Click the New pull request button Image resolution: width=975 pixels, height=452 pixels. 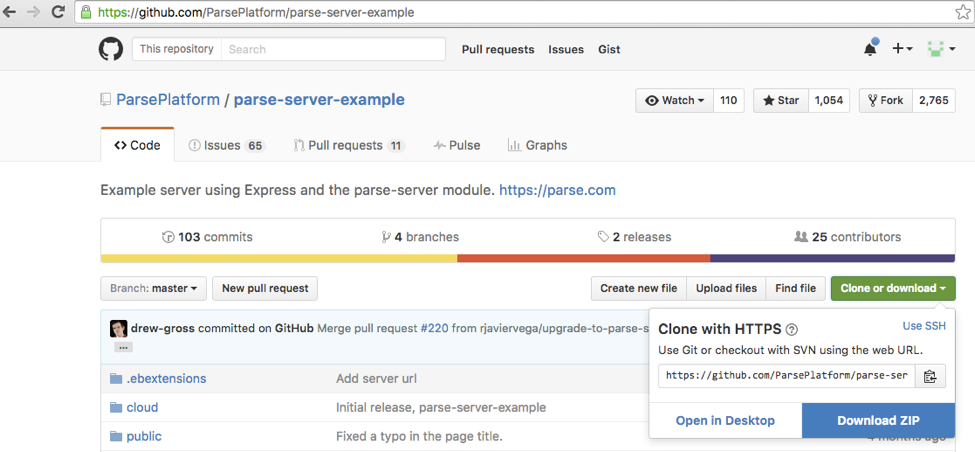265,288
